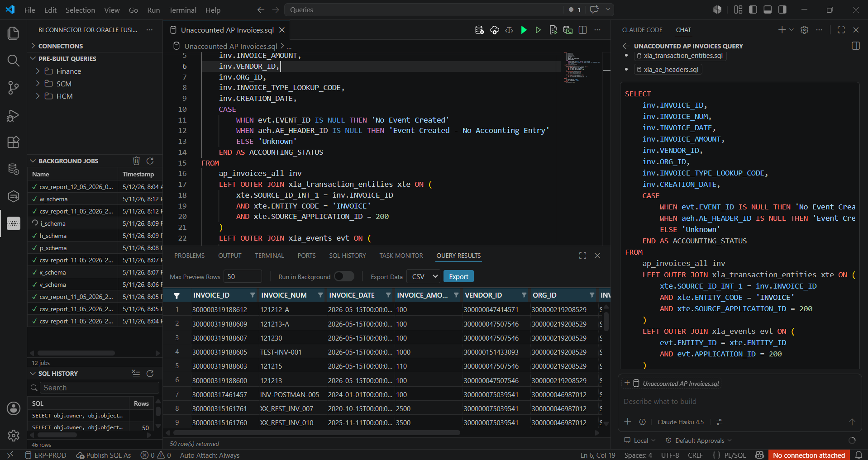Open the Export Data CSV format dropdown
Image resolution: width=868 pixels, height=460 pixels.
[x=423, y=276]
